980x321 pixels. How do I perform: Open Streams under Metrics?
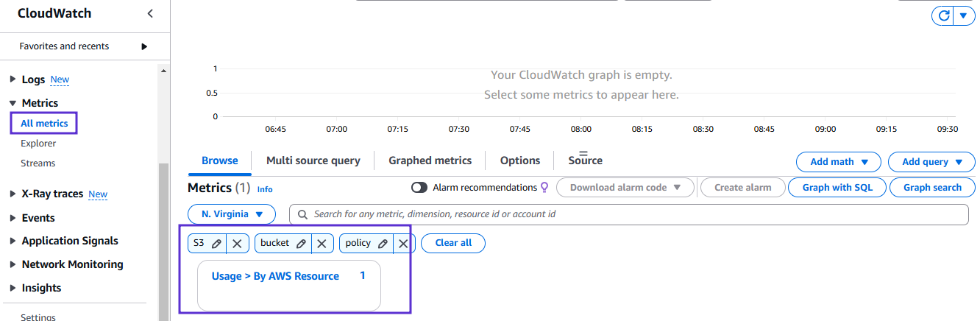pyautogui.click(x=38, y=163)
